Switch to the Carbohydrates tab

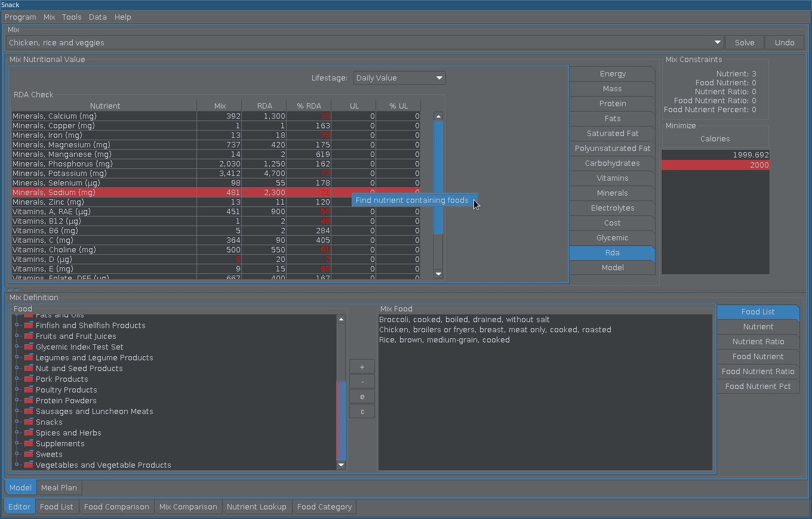613,163
